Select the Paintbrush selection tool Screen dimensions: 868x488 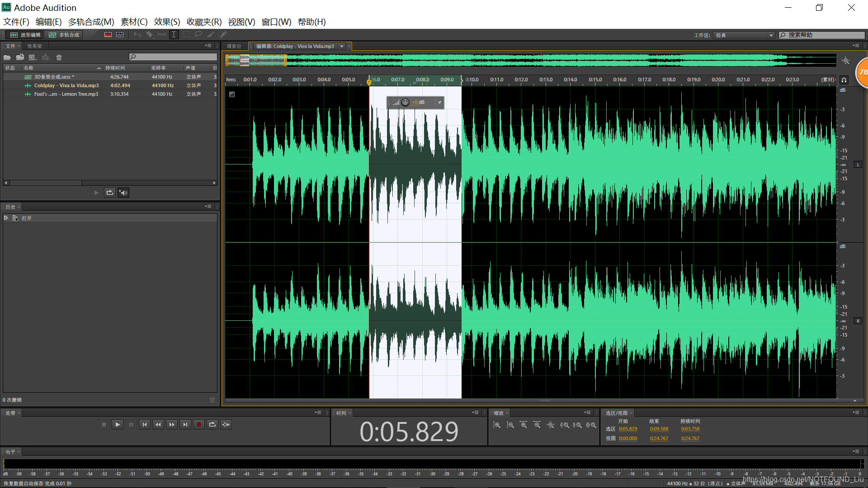point(211,35)
